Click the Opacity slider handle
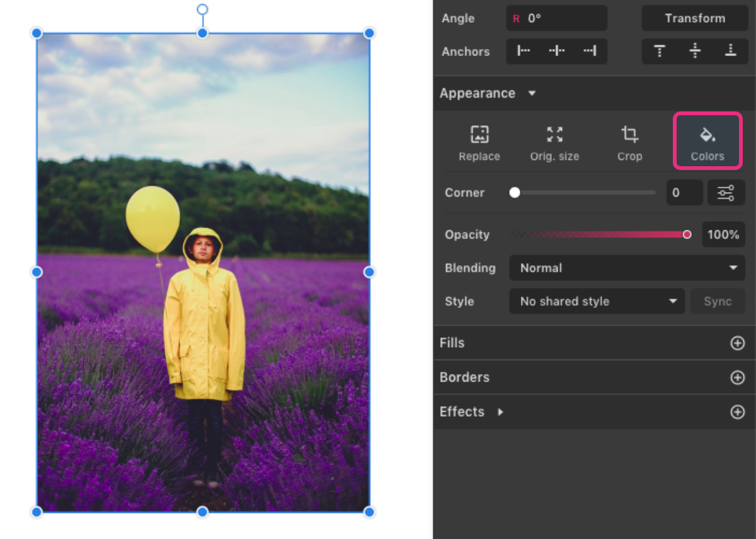 click(687, 234)
